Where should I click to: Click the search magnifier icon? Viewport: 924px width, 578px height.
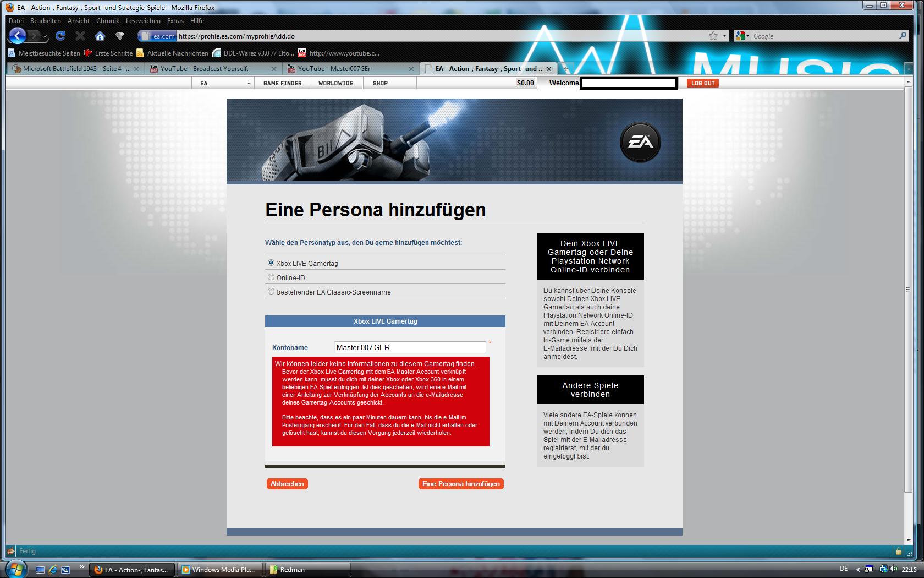click(x=903, y=36)
